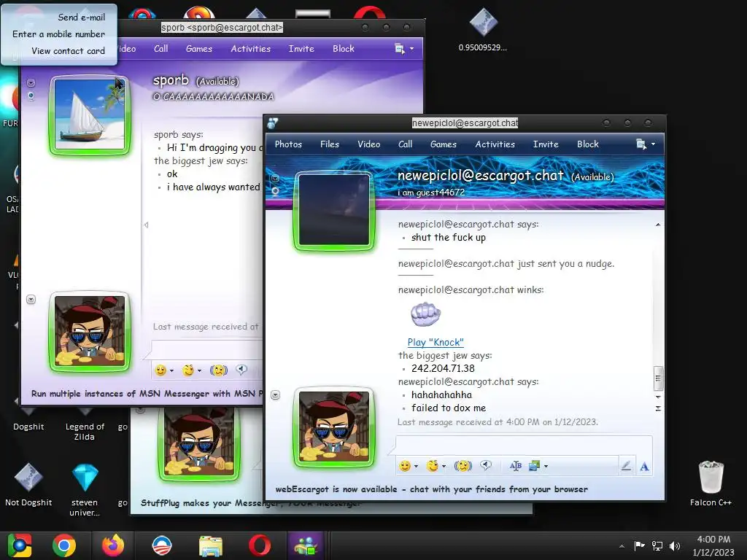The width and height of the screenshot is (747, 560).
Task: Expand winks dropdown arrow in newepiclol chat
Action: [444, 466]
